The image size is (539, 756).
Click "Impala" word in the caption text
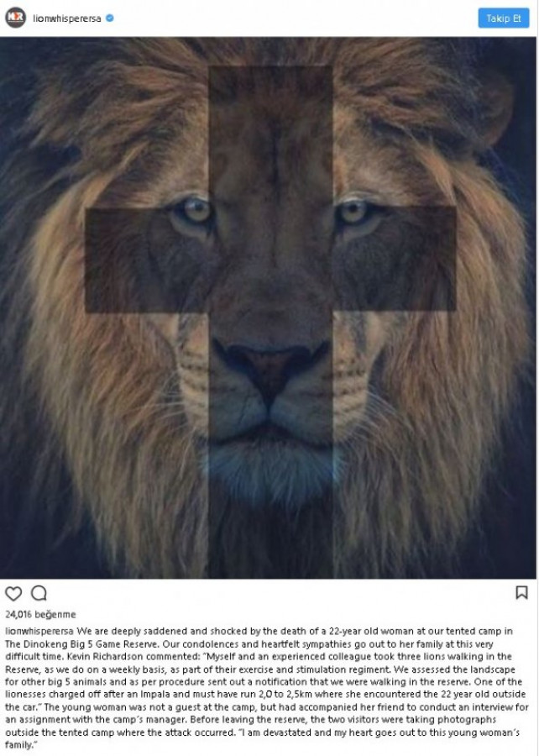point(154,695)
